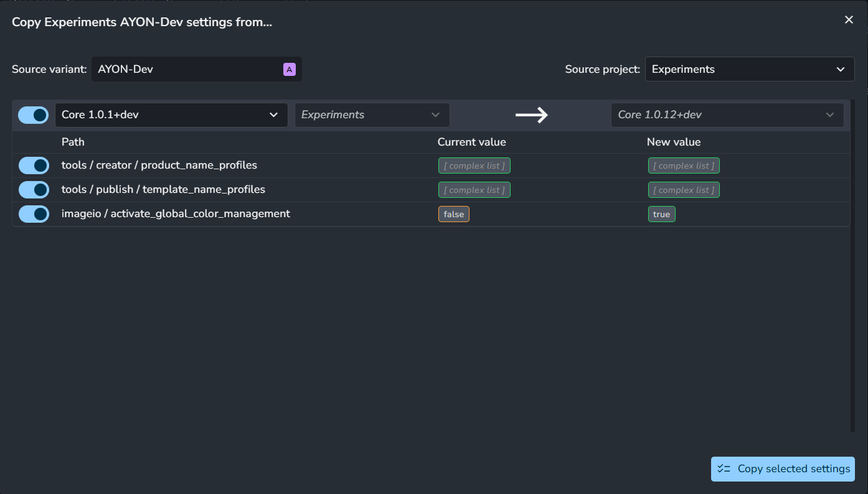This screenshot has height=494, width=868.
Task: Close the copy settings dialog
Action: [x=849, y=20]
